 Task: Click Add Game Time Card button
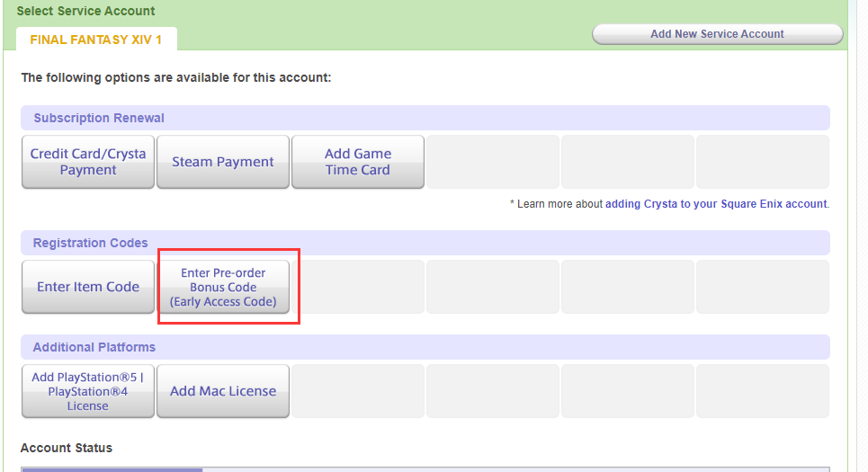click(x=358, y=162)
